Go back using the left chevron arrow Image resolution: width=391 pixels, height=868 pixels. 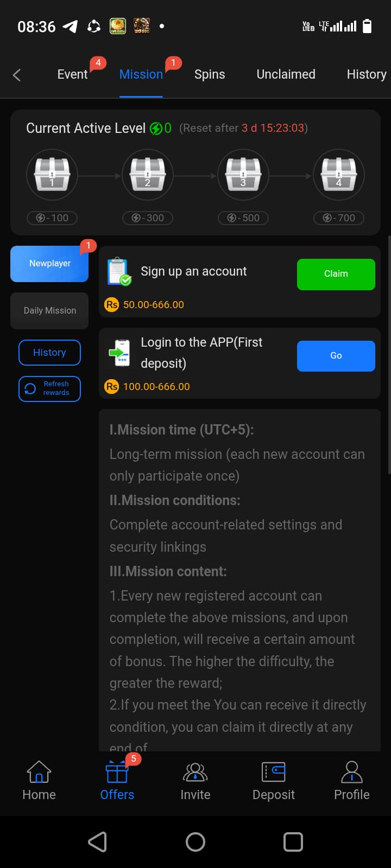click(x=17, y=75)
